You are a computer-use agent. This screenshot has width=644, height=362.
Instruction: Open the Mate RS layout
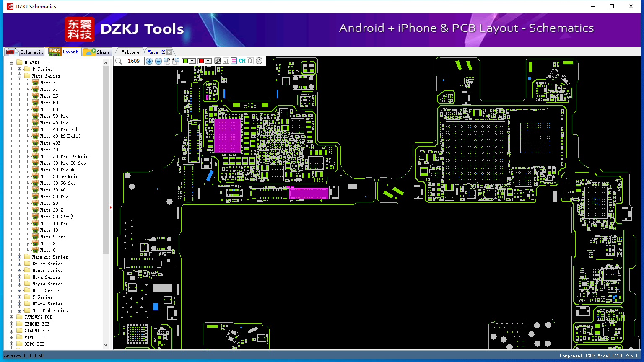tap(49, 96)
